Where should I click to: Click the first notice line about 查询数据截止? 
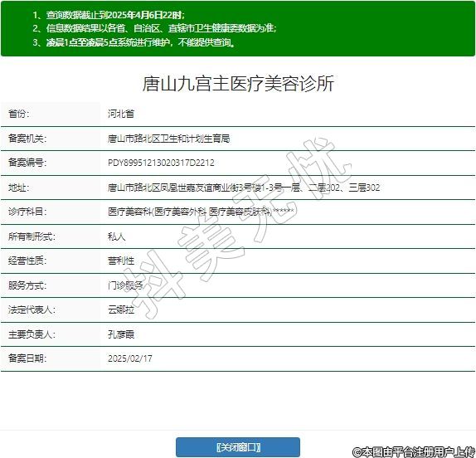(x=109, y=15)
